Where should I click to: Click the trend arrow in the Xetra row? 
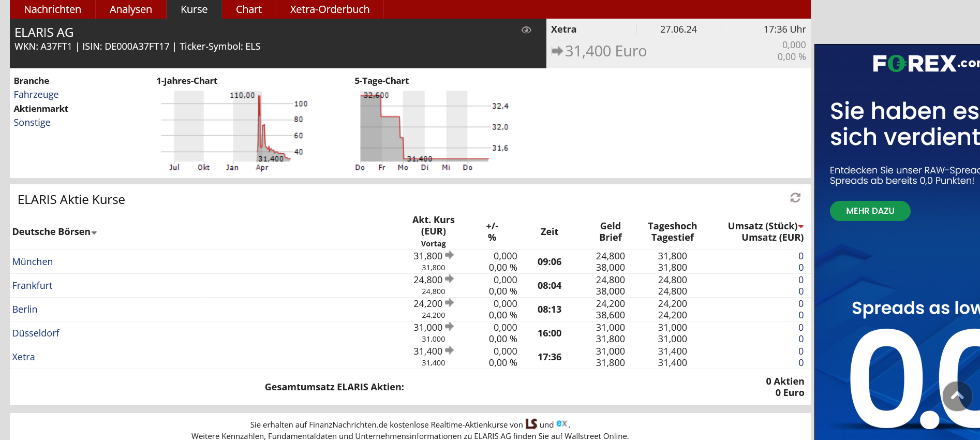449,350
